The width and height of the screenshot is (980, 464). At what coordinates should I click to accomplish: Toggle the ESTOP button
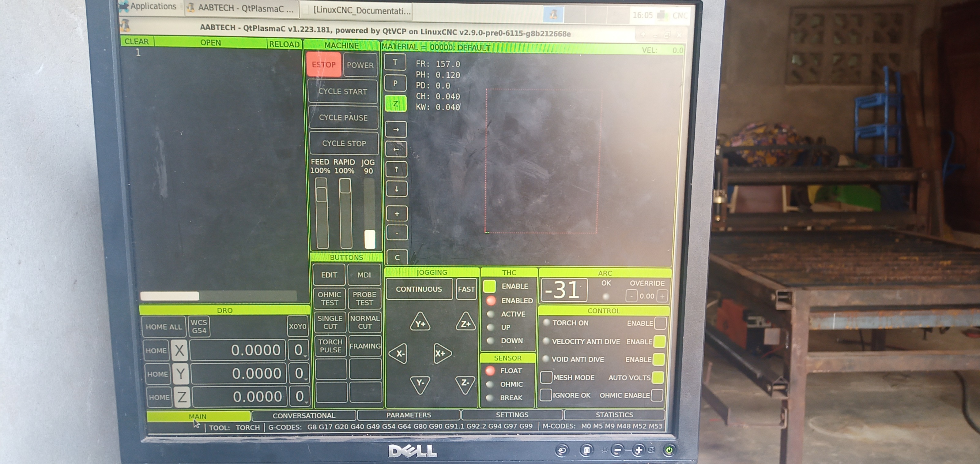coord(324,64)
